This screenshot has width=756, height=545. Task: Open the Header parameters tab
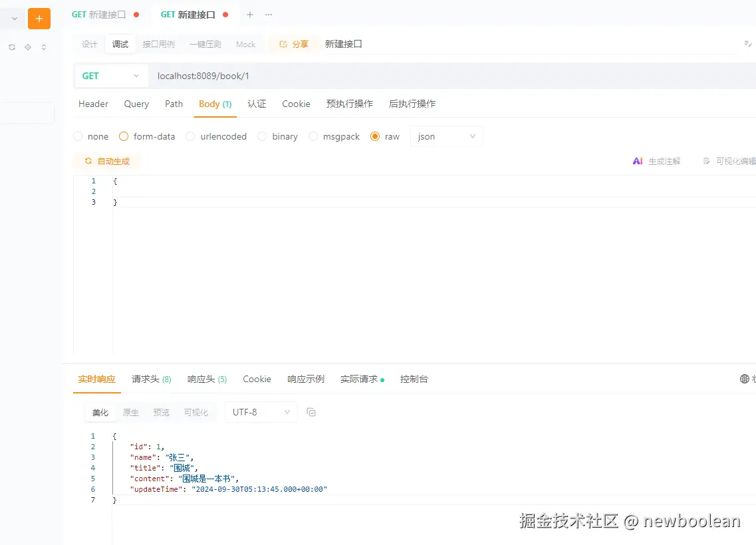click(94, 104)
